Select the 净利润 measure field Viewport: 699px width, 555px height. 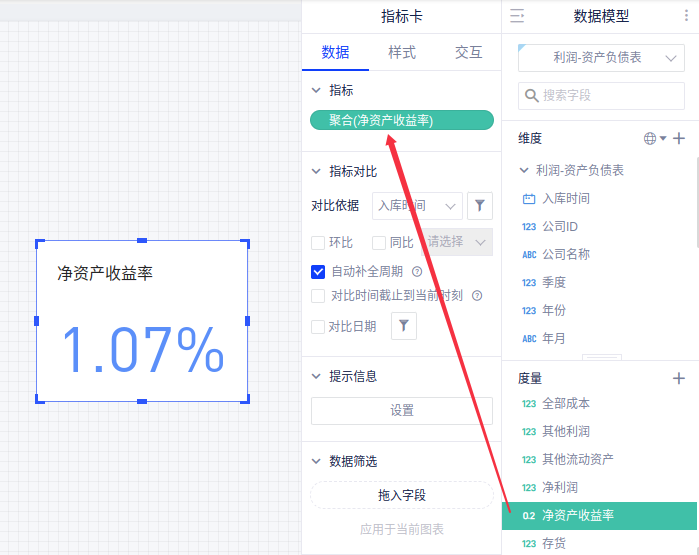(562, 487)
